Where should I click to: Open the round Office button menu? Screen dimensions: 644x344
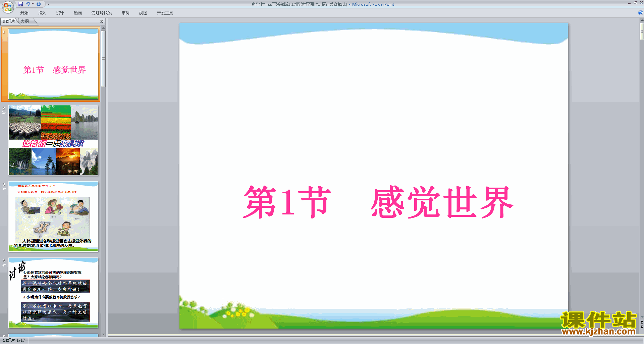pos(7,7)
